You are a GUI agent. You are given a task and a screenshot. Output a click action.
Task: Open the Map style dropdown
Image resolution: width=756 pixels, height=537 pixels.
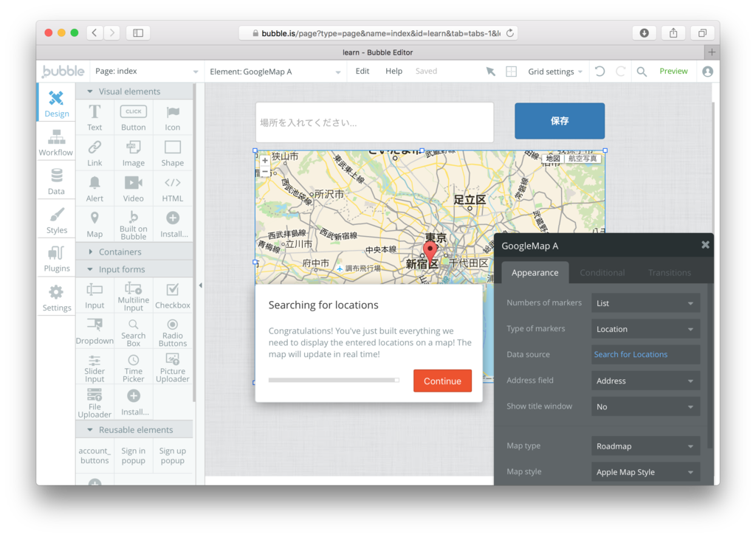coord(645,472)
